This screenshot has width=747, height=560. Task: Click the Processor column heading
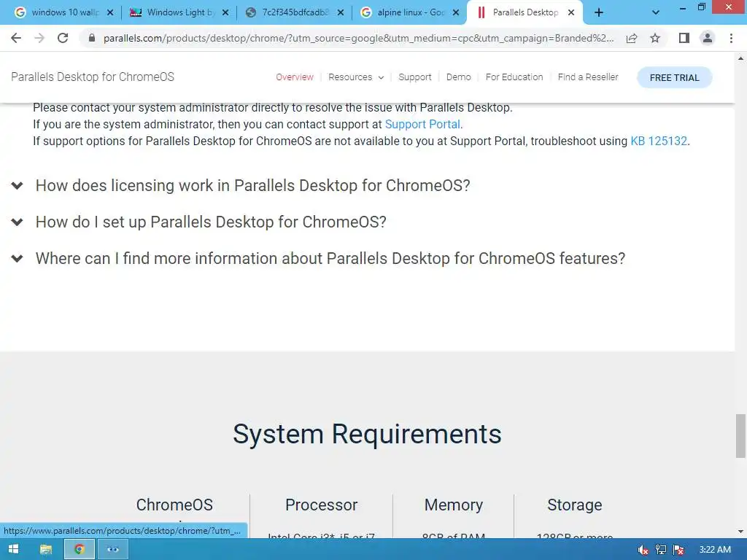tap(321, 505)
